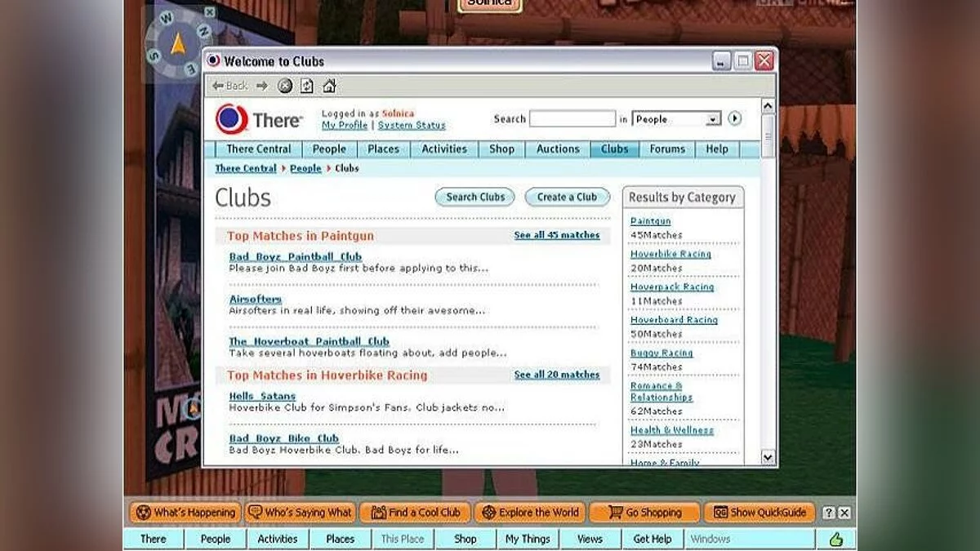Open The_Hoverboat_Paintball_Club link
Image resolution: width=980 pixels, height=551 pixels.
click(x=310, y=341)
